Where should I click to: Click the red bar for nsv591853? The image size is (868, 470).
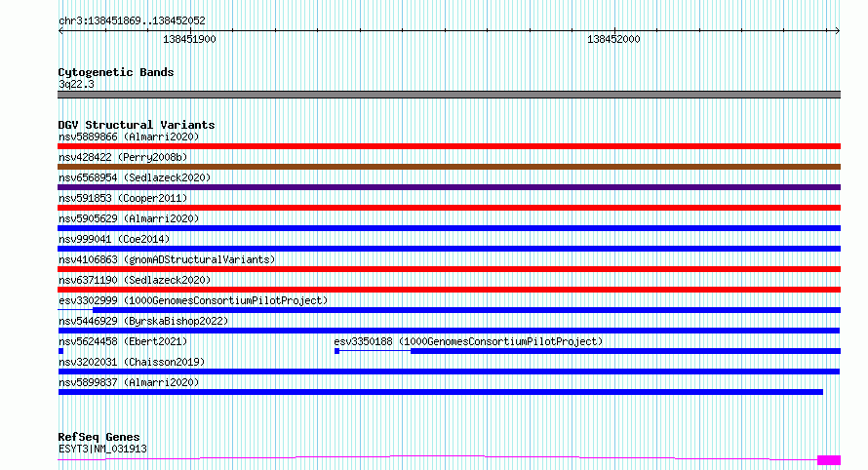449,208
